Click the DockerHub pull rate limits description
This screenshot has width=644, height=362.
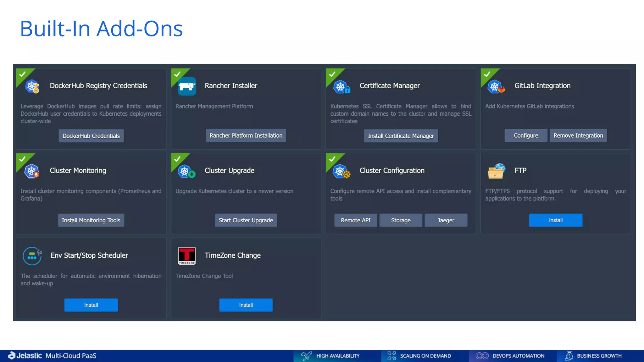pos(91,114)
